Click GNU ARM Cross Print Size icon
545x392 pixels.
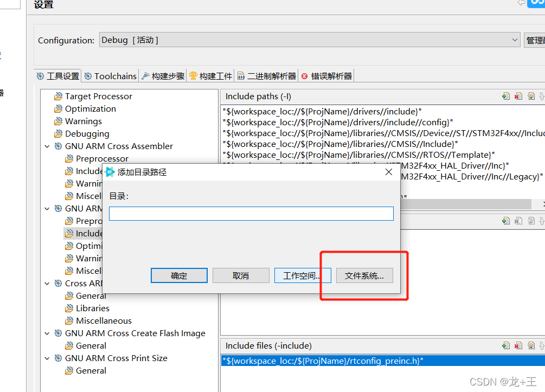click(x=59, y=358)
